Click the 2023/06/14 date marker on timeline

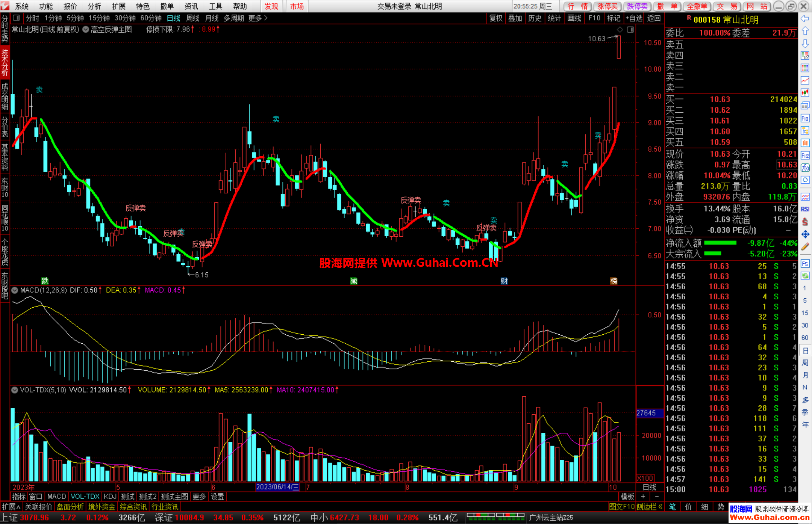click(277, 487)
